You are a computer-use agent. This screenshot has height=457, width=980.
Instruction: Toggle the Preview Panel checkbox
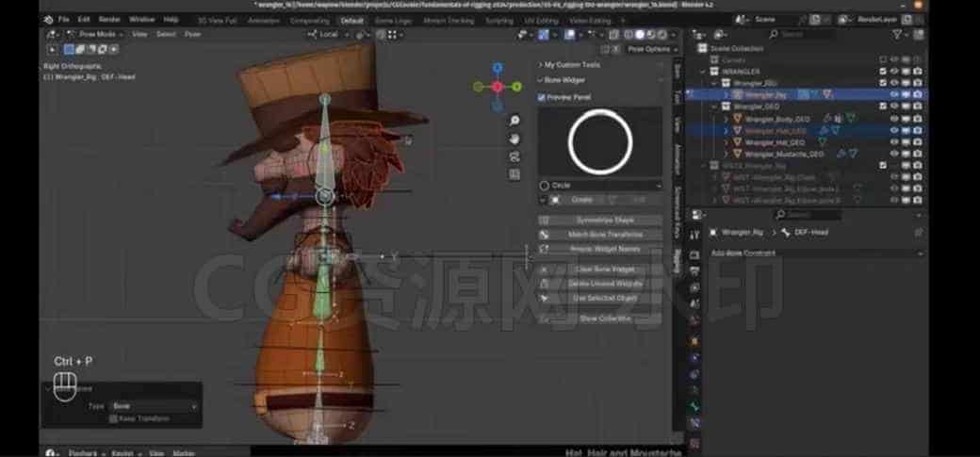pyautogui.click(x=541, y=98)
